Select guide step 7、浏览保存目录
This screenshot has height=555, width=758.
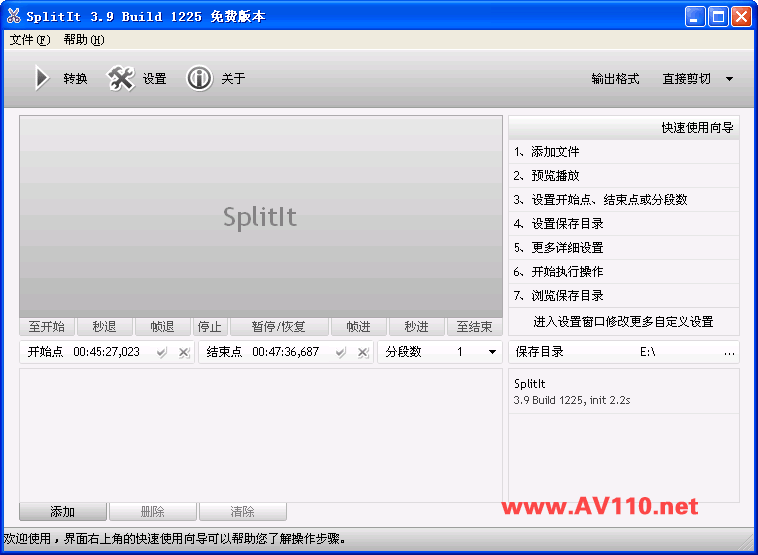pos(624,295)
